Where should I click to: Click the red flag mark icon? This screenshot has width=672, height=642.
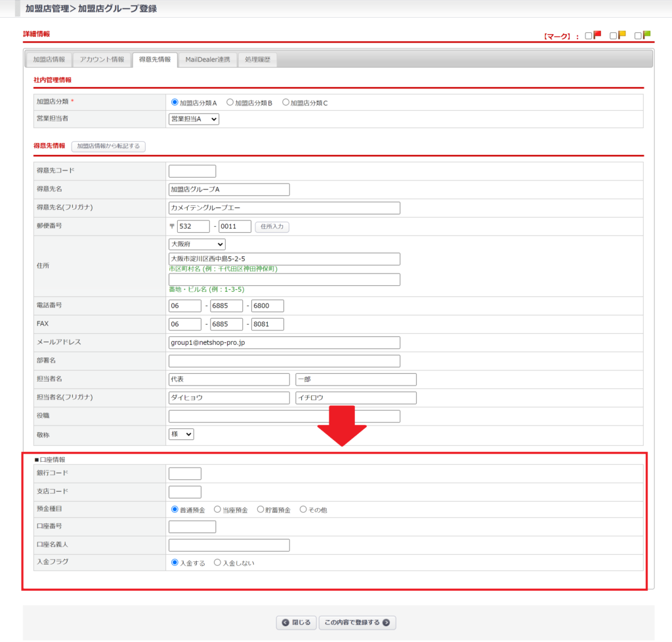[x=597, y=35]
